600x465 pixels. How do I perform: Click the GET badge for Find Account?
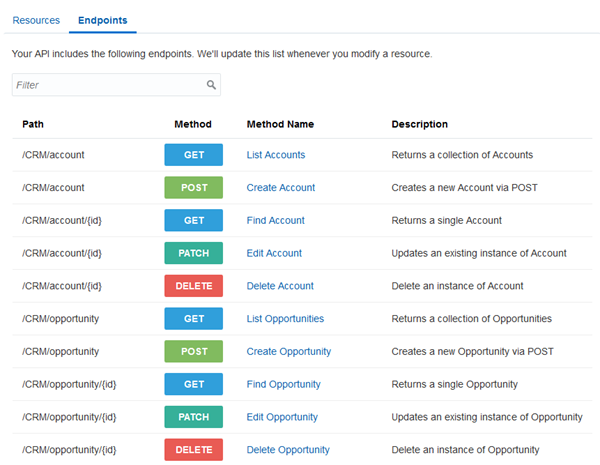point(194,220)
